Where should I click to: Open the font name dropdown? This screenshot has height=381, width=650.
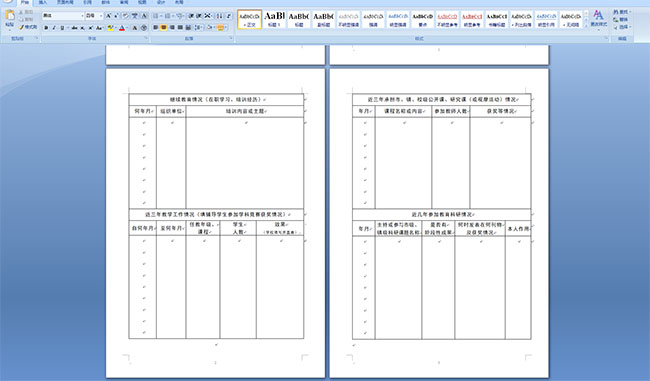click(x=82, y=16)
